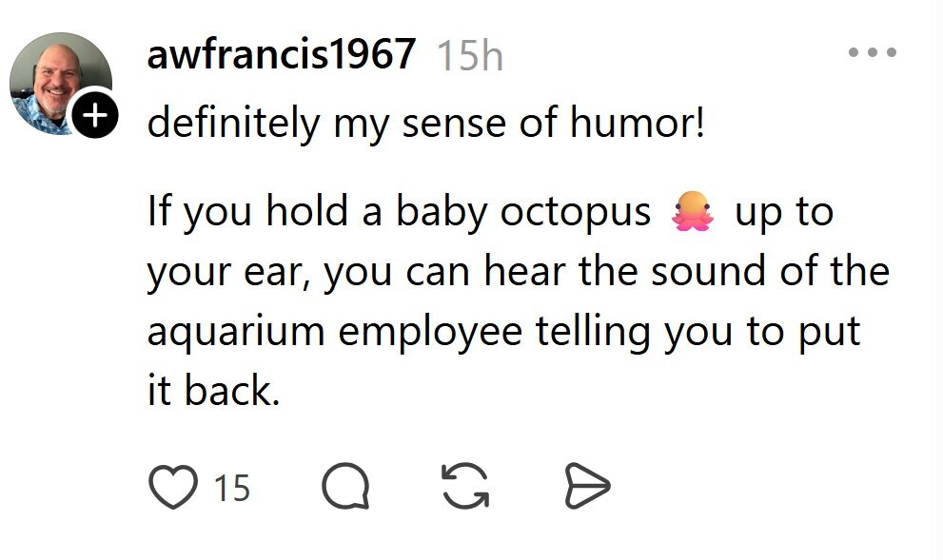The height and width of the screenshot is (560, 943).
Task: Click the closing words "it back."
Action: point(213,391)
